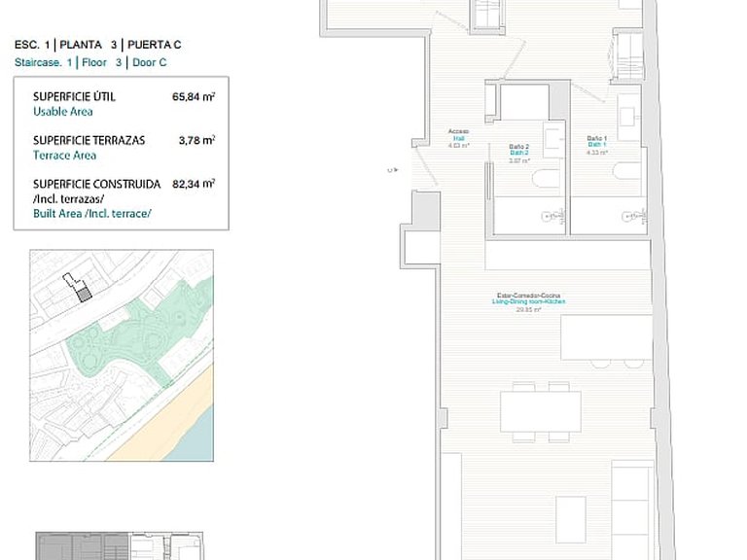Click the '65,84 m²' usable area value
The width and height of the screenshot is (747, 560).
pos(194,96)
